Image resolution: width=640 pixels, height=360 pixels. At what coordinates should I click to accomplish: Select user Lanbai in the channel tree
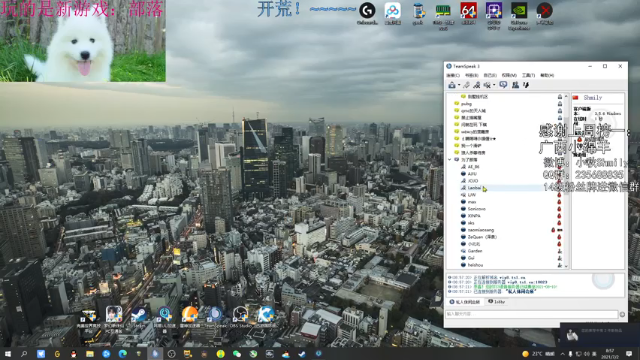point(474,188)
